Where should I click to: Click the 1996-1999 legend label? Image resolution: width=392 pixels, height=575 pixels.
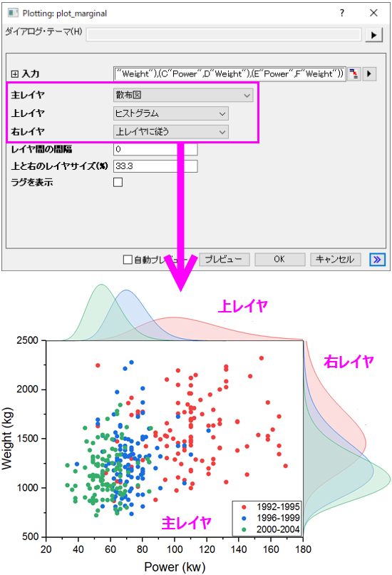point(278,518)
